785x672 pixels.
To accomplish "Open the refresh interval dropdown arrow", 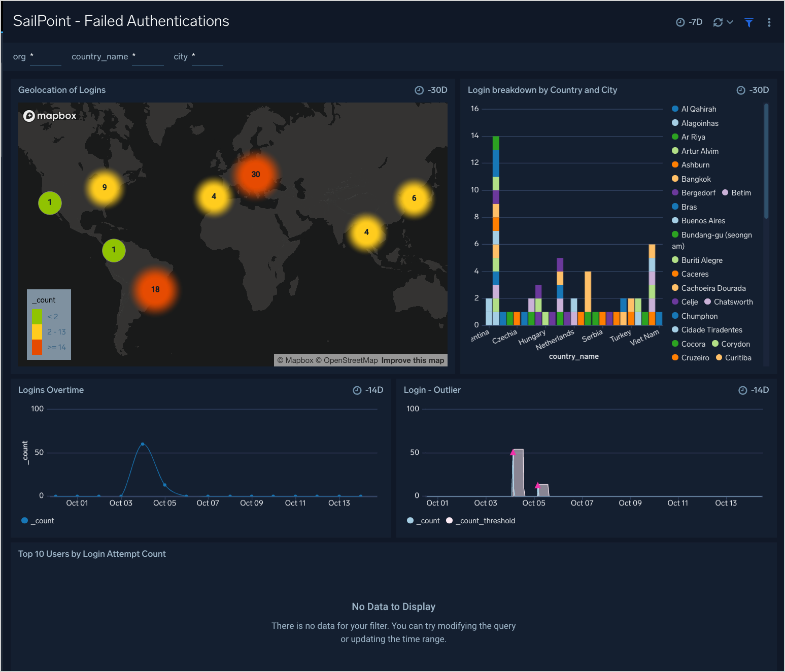I will (730, 22).
